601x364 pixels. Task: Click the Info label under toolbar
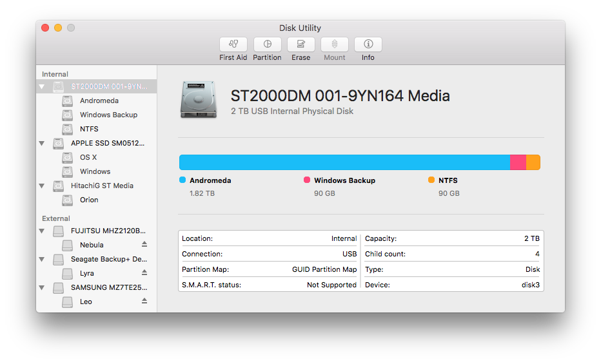(x=368, y=57)
